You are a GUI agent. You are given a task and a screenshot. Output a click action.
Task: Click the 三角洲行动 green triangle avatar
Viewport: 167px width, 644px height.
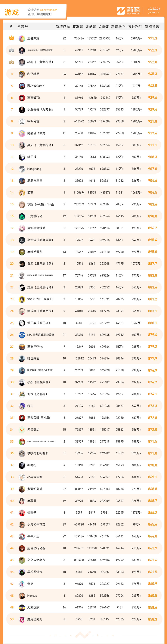pyautogui.click(x=22, y=216)
